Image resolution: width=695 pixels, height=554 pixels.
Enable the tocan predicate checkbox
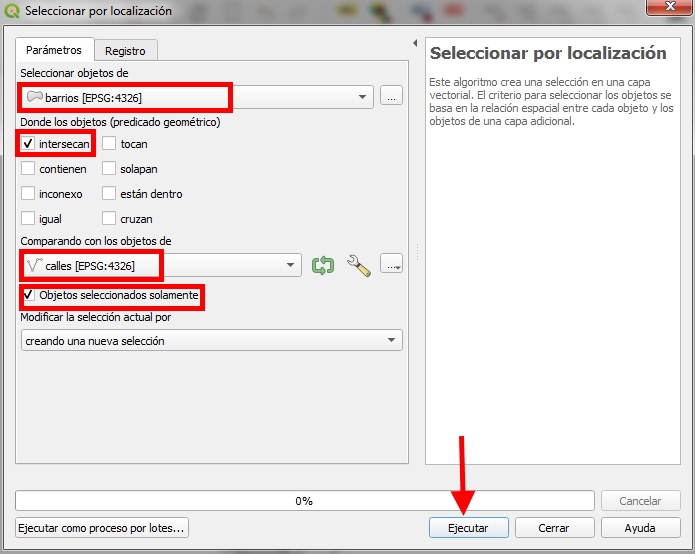pos(109,143)
